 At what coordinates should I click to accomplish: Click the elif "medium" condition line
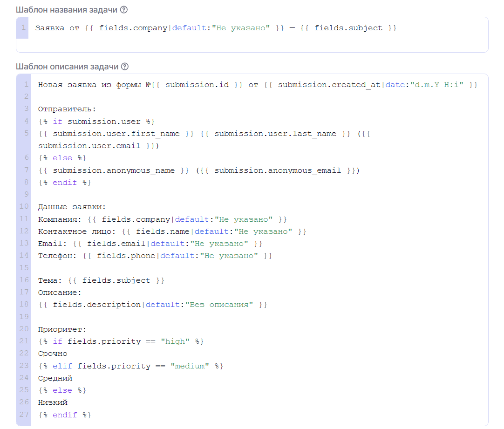130,366
